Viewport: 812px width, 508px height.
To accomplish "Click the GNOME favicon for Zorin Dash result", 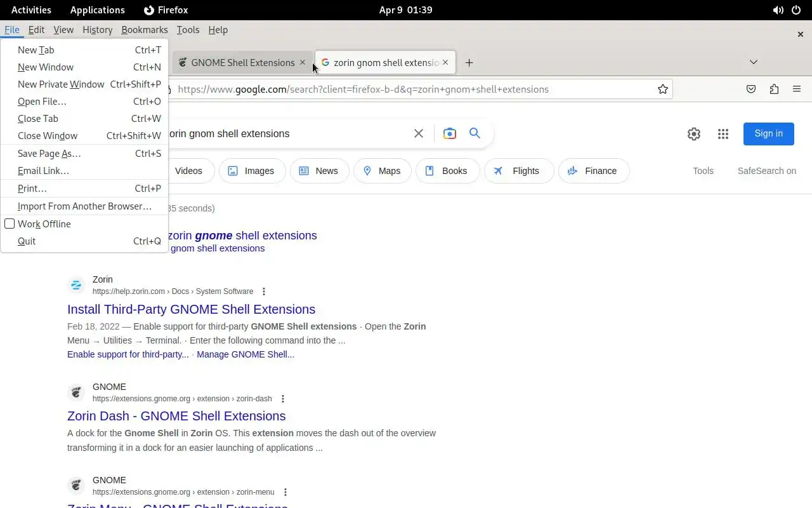I will pyautogui.click(x=76, y=392).
